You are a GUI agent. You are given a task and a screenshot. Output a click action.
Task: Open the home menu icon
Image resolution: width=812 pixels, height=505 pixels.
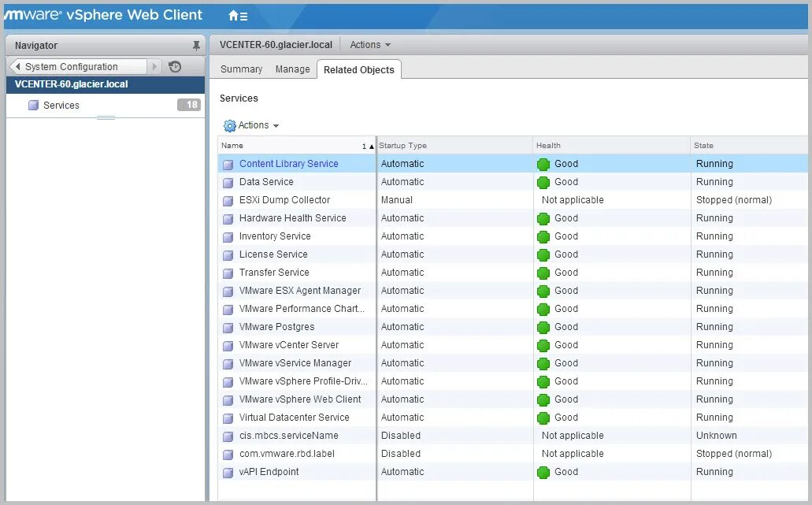(238, 16)
